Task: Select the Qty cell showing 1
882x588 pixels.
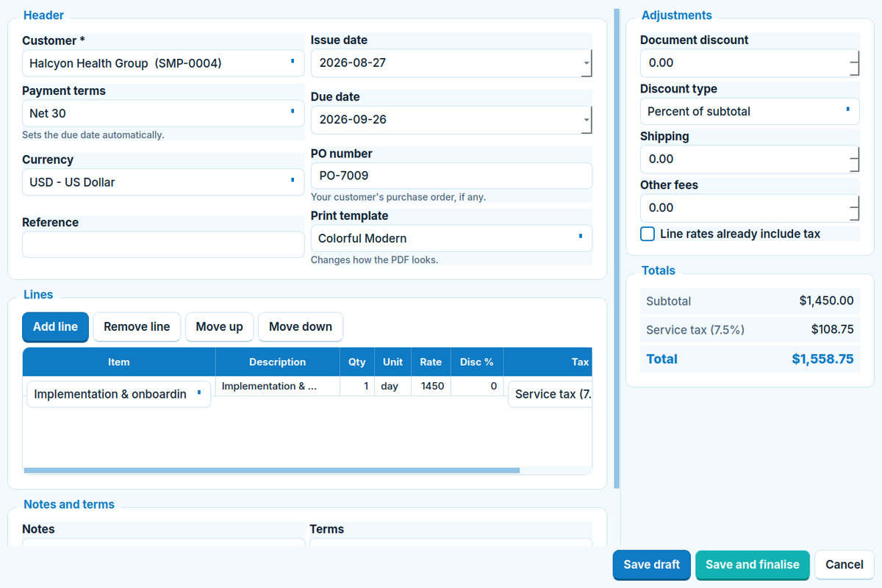Action: (357, 387)
